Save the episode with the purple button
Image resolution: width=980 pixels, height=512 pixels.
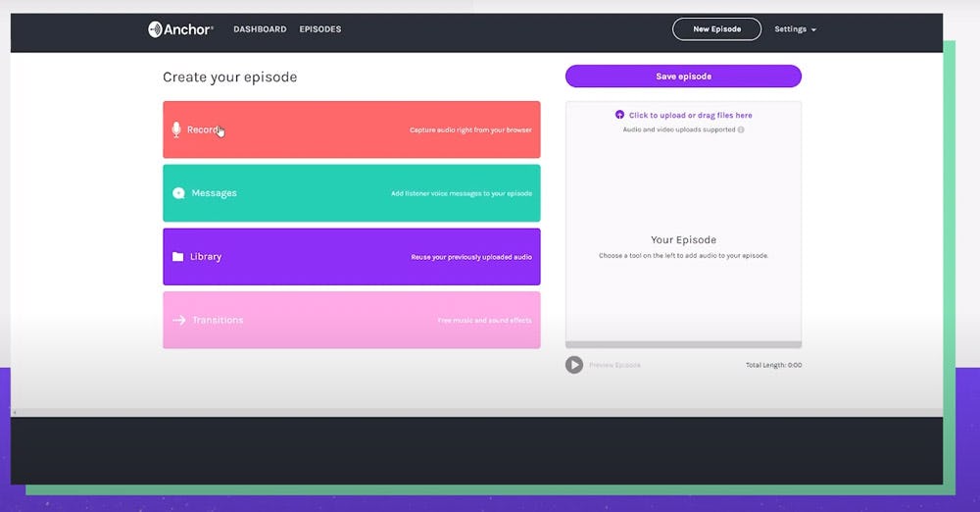[683, 77]
